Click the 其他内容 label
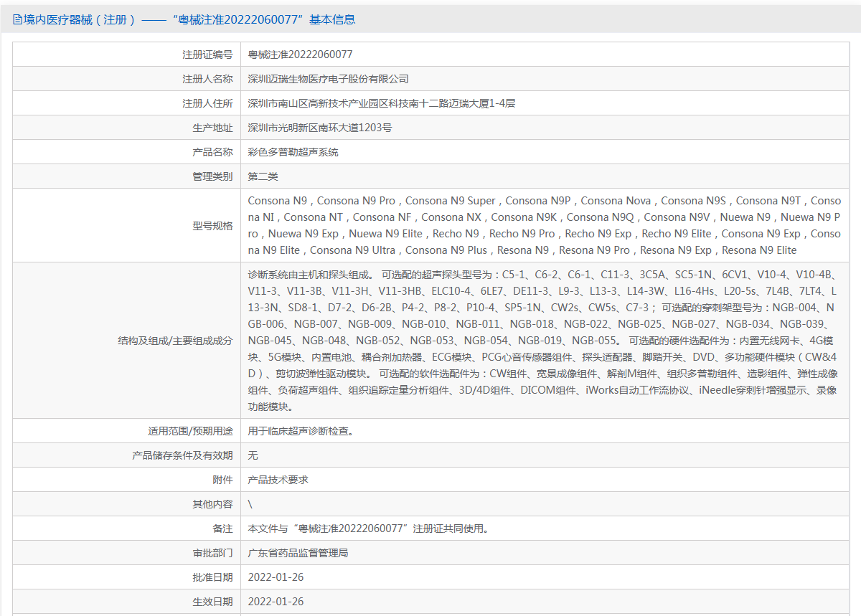 tap(212, 504)
